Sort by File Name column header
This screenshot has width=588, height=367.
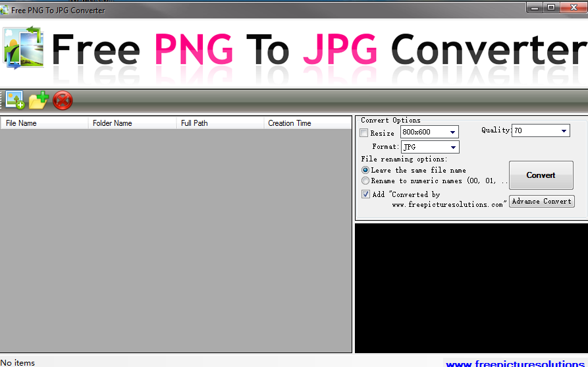44,123
